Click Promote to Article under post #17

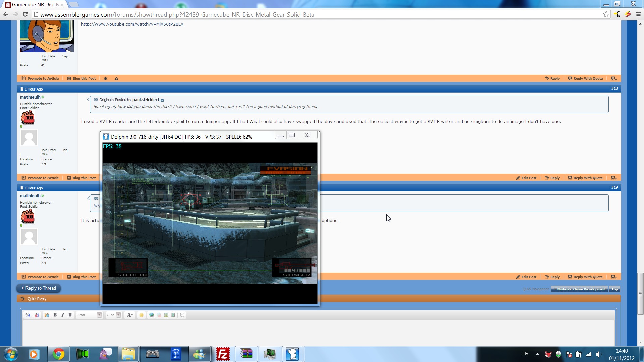40,78
